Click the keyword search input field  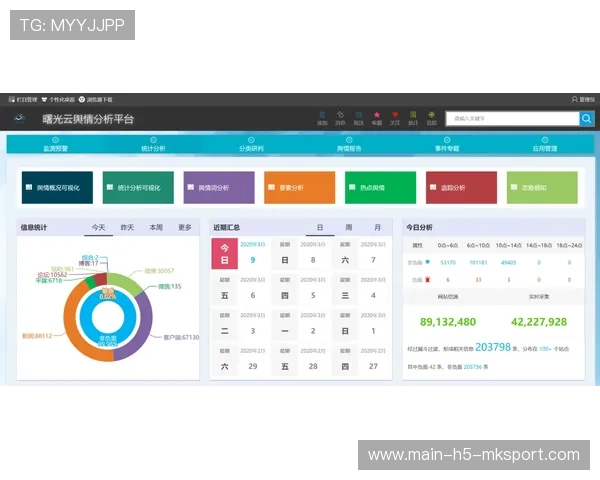[x=511, y=118]
